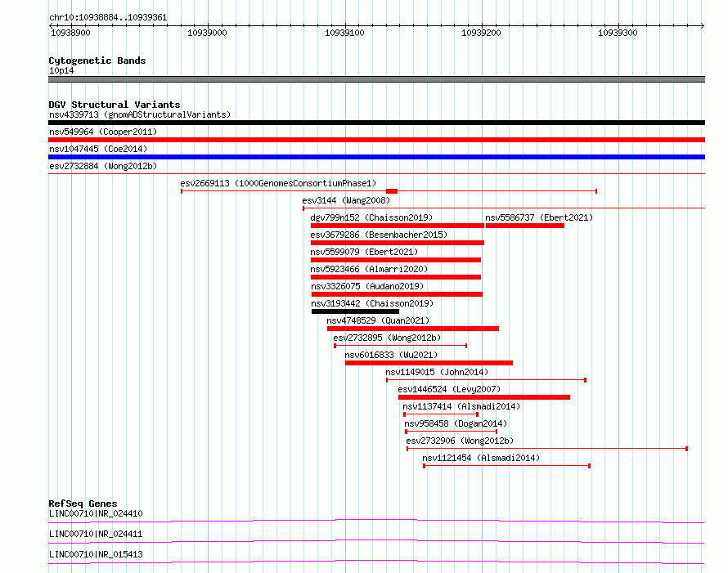Click the 10p14 band label
This screenshot has height=573, width=728.
(x=61, y=70)
